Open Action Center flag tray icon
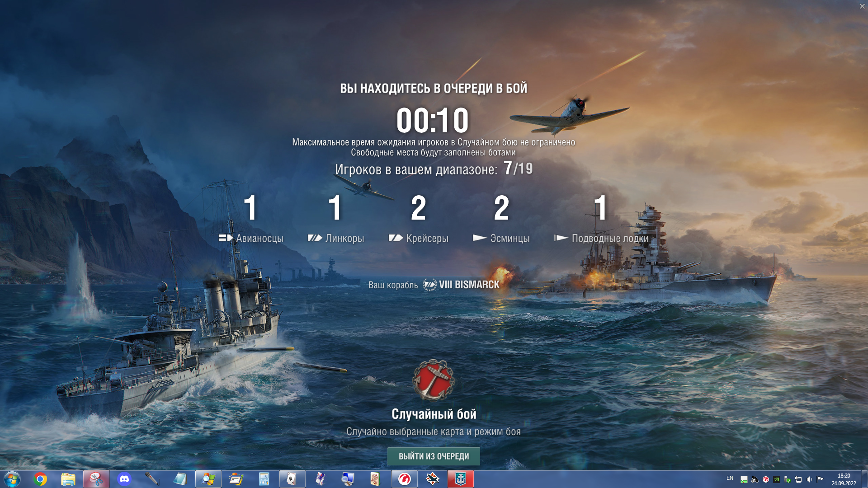868x488 pixels. click(820, 479)
